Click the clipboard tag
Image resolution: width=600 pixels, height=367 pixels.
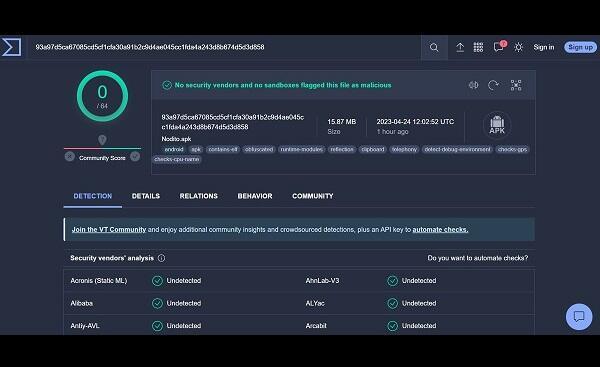372,149
